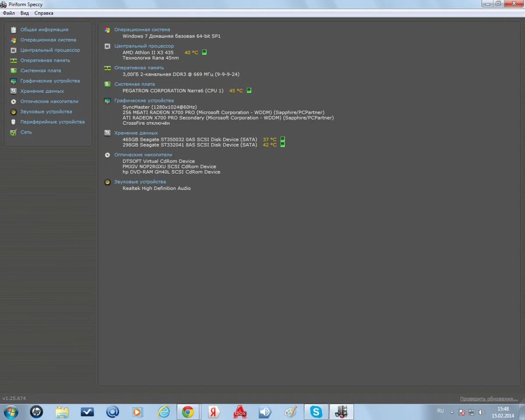Show hidden tray icons arrow
This screenshot has width=525, height=420.
451,412
